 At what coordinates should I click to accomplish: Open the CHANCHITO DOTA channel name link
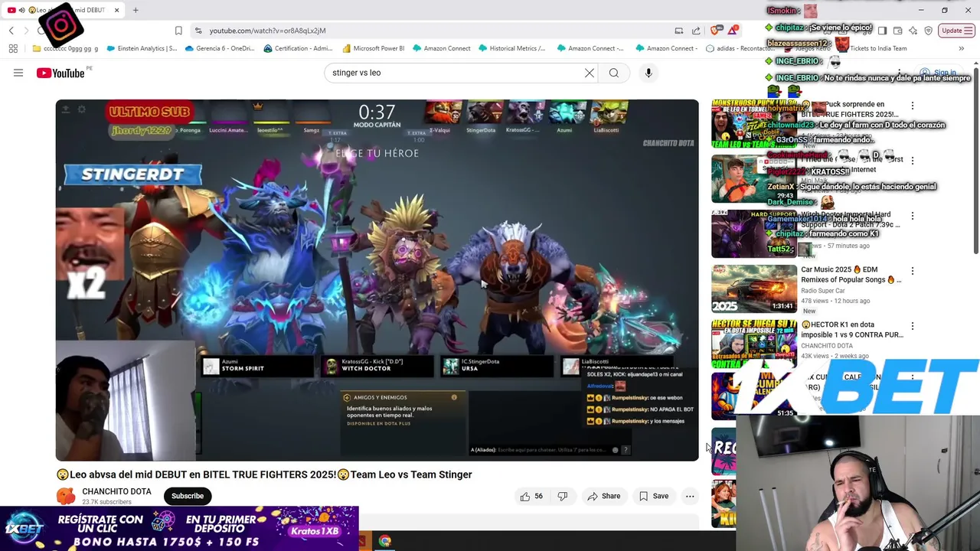pos(117,491)
